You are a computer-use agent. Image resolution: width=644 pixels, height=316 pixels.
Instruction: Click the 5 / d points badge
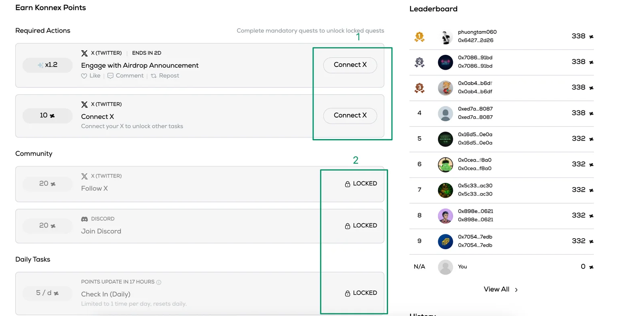coord(47,293)
